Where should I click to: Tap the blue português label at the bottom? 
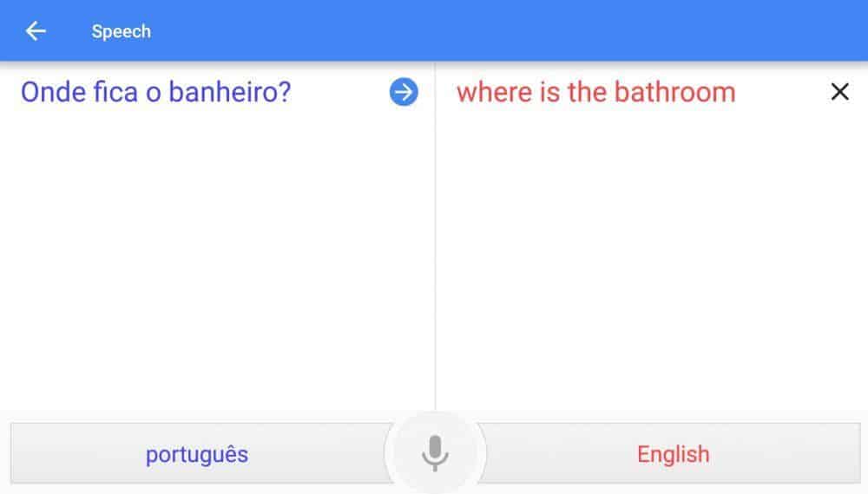(x=196, y=455)
